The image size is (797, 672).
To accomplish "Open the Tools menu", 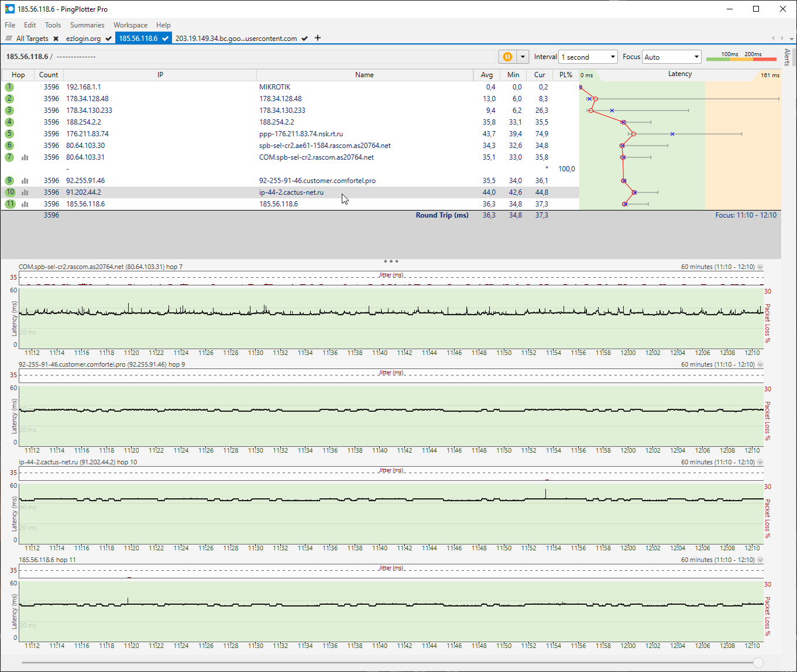I will pyautogui.click(x=53, y=25).
